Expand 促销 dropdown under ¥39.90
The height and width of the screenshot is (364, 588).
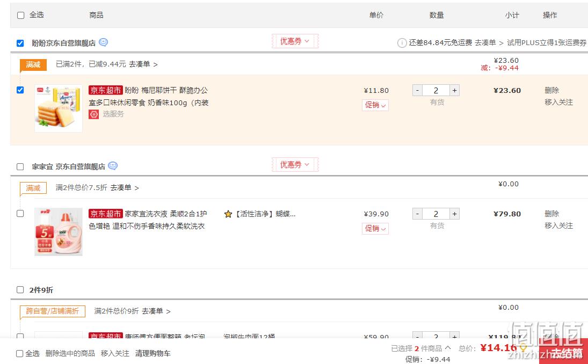[x=375, y=228]
